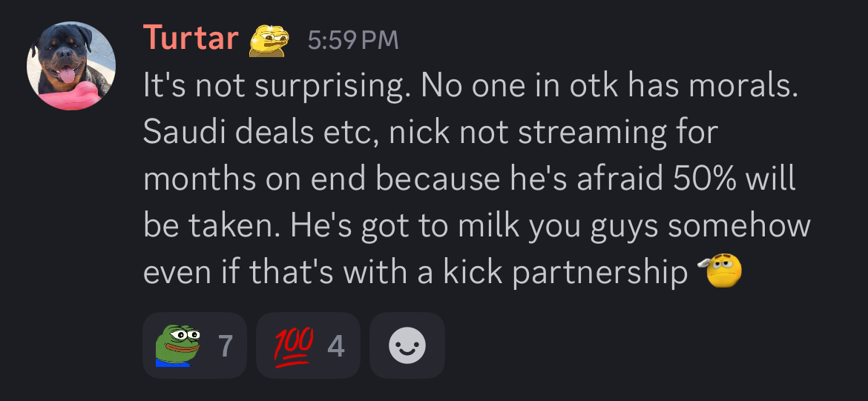Toggle the red 100 reaction

308,345
